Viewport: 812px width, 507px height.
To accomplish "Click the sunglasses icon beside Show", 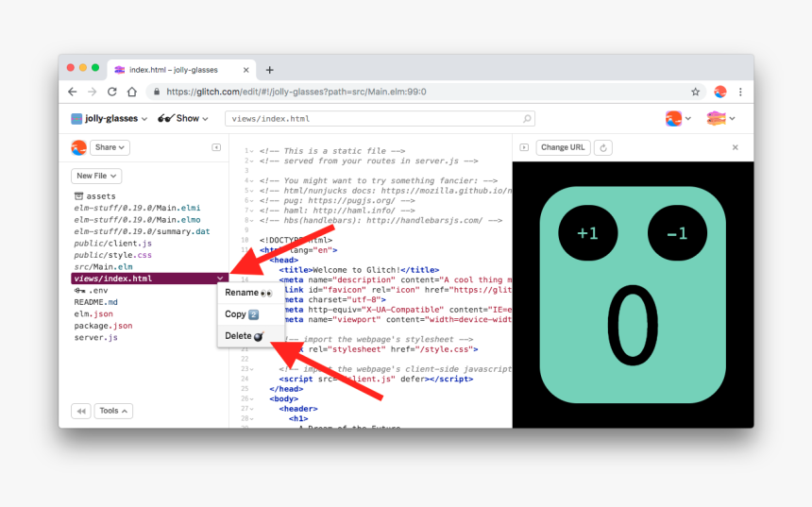I will [166, 119].
